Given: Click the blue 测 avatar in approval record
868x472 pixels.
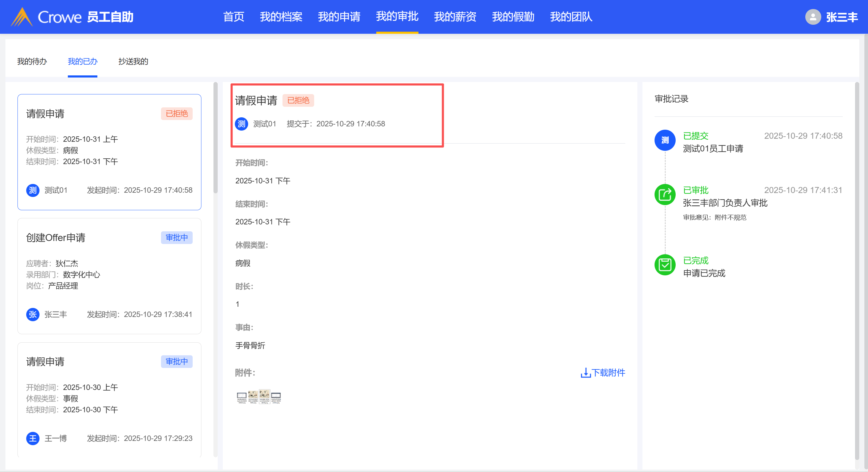Looking at the screenshot, I should pos(664,140).
